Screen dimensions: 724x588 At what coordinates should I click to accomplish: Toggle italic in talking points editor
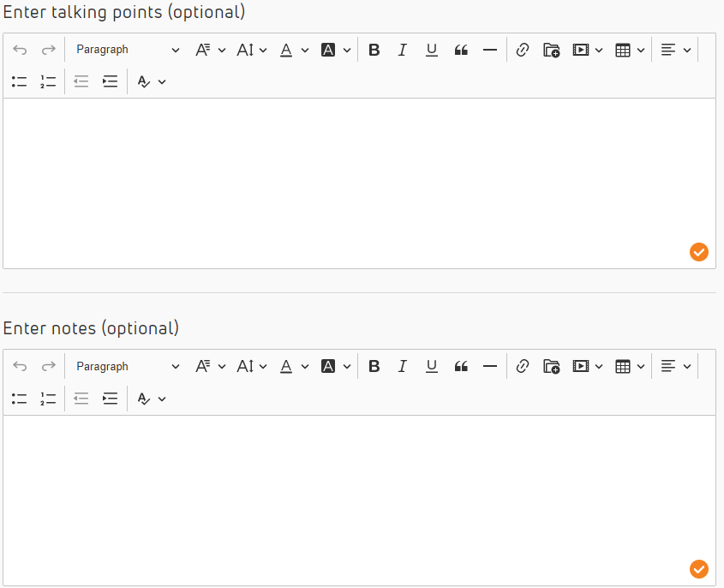click(403, 50)
